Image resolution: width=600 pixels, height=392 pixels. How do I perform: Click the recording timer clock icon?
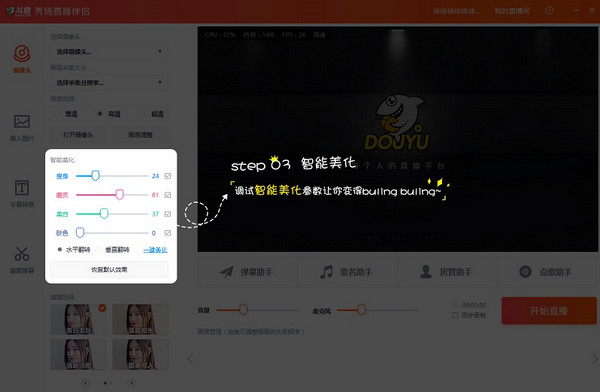pyautogui.click(x=455, y=305)
